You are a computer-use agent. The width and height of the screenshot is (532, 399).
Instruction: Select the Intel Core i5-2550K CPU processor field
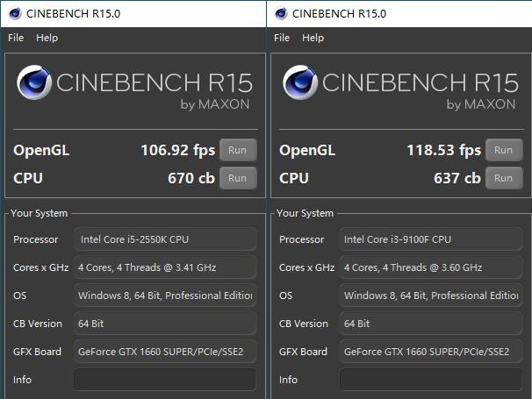165,239
